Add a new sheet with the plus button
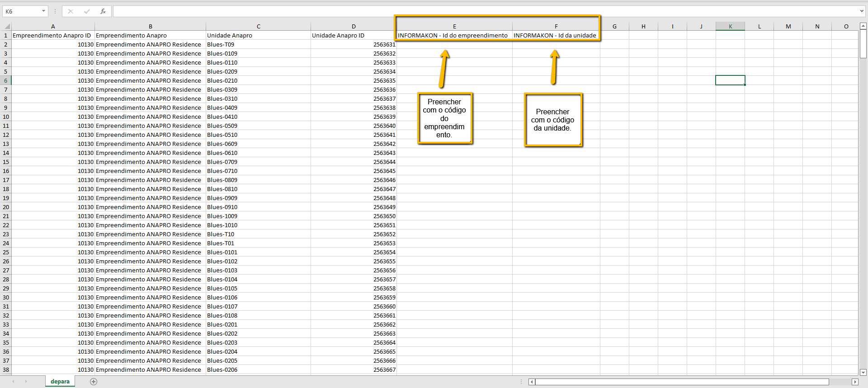Viewport: 868px width, 388px height. pos(94,382)
